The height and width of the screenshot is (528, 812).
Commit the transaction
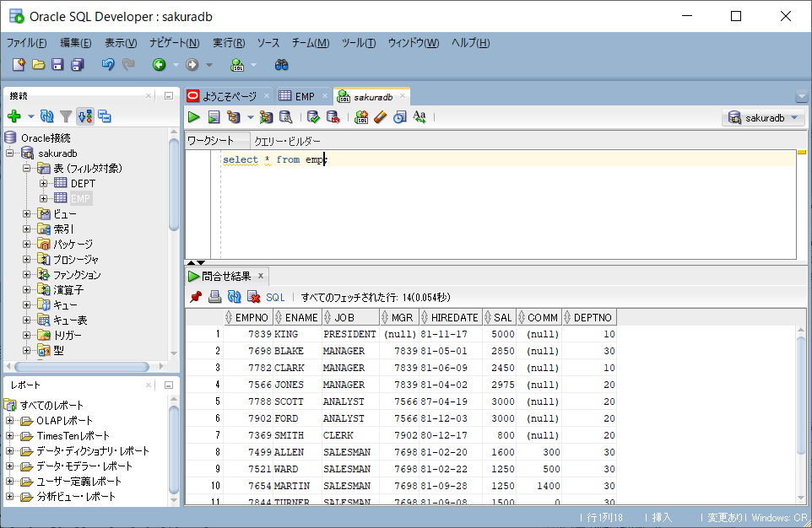(x=313, y=117)
